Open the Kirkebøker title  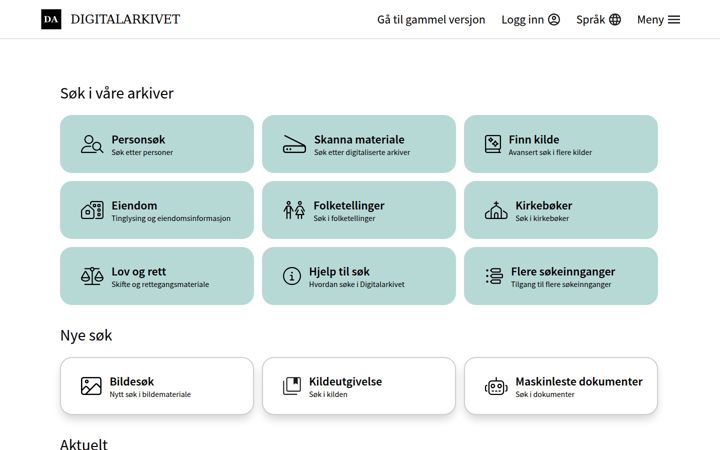click(x=544, y=205)
